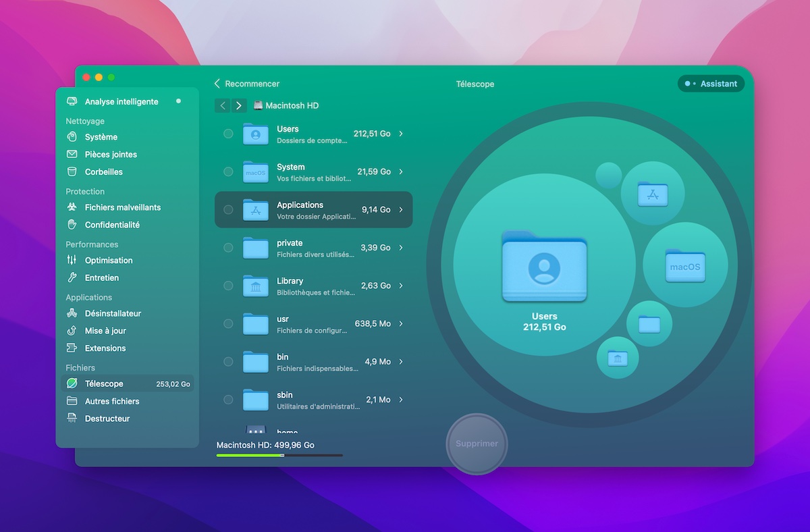
Task: Click the round Supprimer button
Action: tap(477, 444)
